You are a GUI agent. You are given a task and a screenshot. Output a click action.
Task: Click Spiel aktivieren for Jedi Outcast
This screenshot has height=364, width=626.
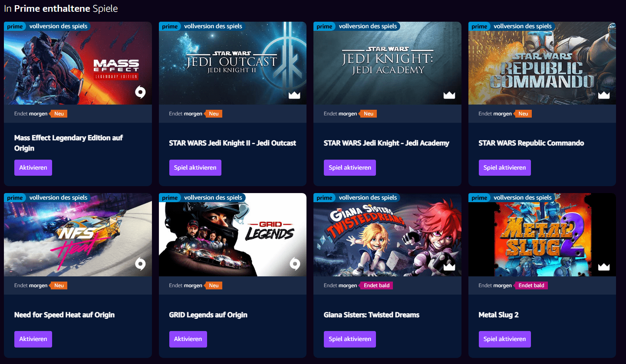[x=195, y=167]
